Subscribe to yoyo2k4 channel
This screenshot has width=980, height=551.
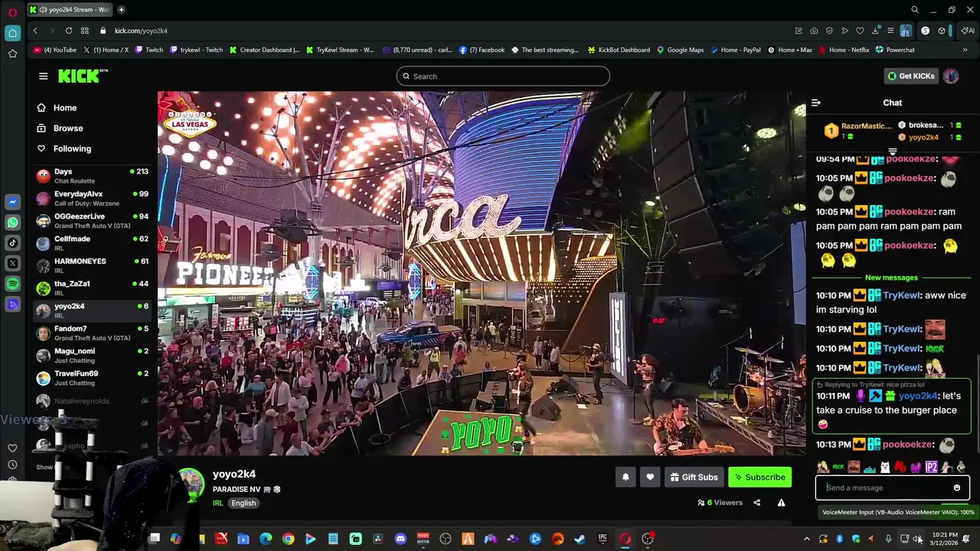click(x=759, y=478)
